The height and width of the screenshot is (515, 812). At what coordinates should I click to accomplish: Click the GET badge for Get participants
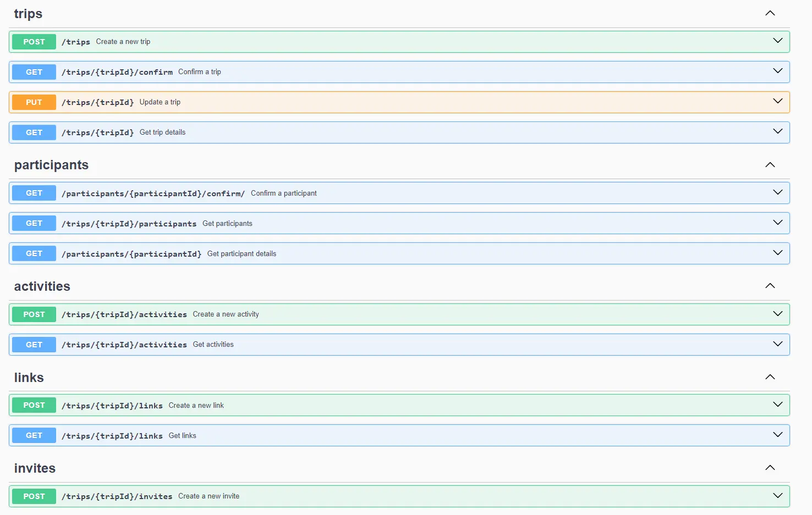tap(34, 223)
